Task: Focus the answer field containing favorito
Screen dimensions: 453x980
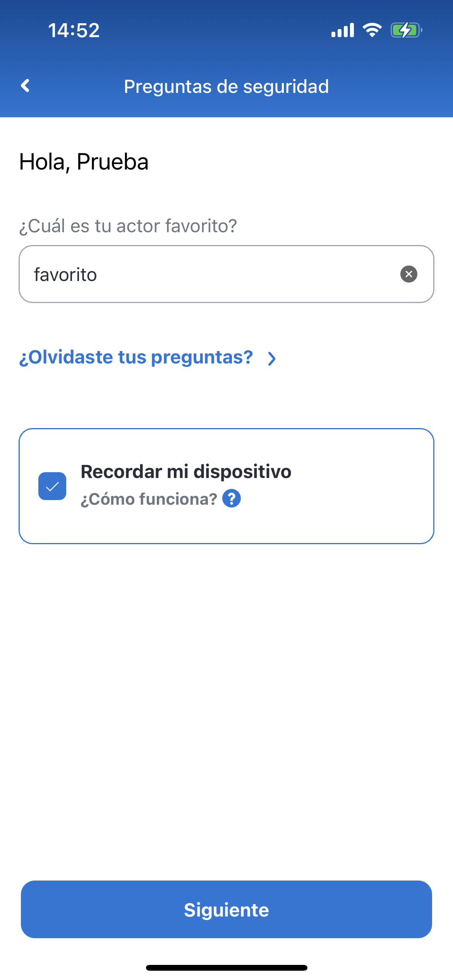Action: click(209, 274)
